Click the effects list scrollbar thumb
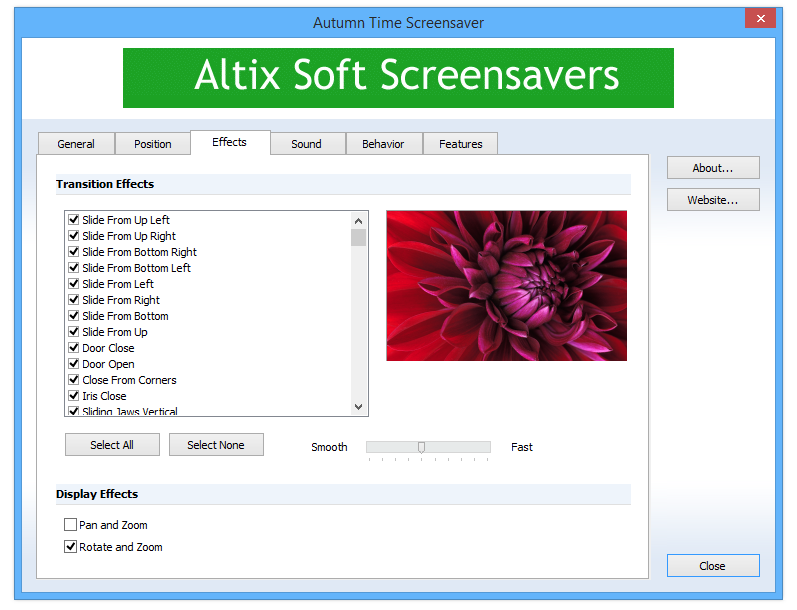This screenshot has height=610, width=797. pyautogui.click(x=358, y=237)
